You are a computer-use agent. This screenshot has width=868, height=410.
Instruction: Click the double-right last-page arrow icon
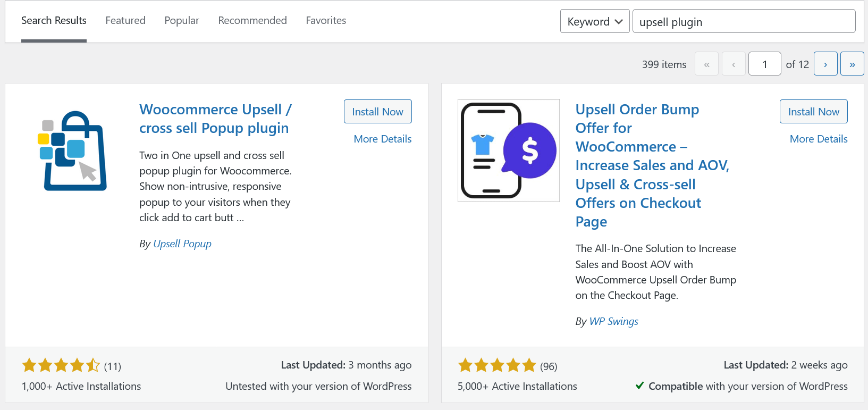[852, 63]
